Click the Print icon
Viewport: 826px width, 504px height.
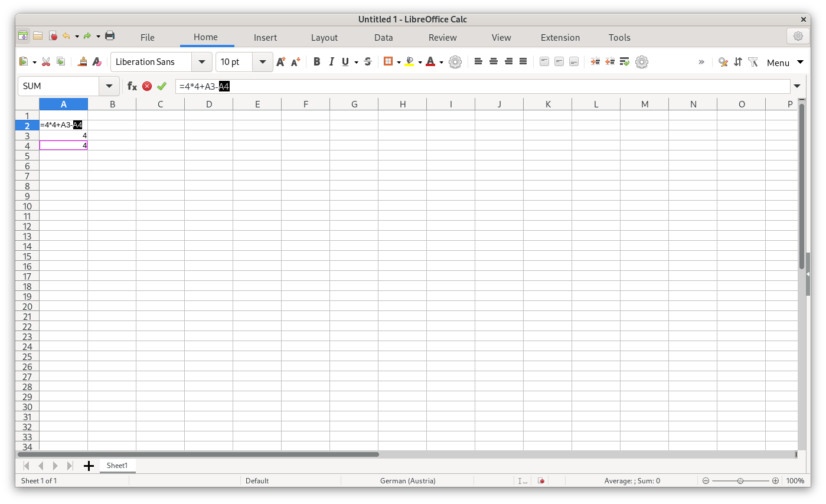pos(110,36)
